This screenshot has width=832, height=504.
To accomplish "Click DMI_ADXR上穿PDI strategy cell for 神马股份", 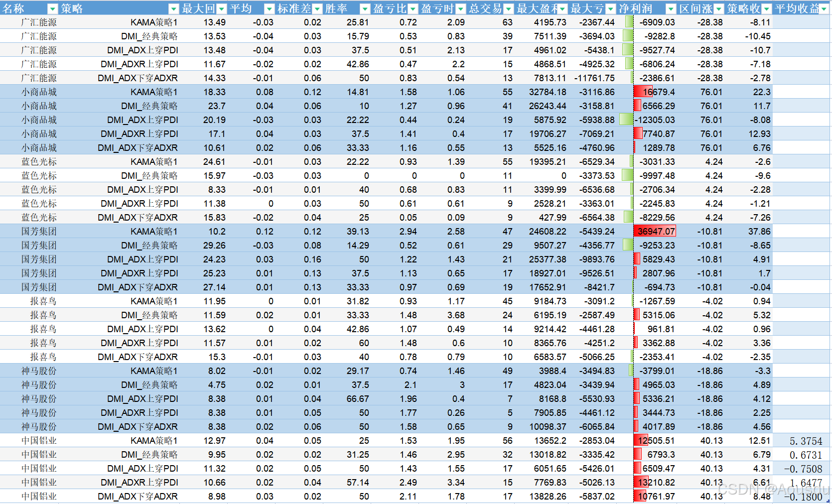I will (x=120, y=413).
